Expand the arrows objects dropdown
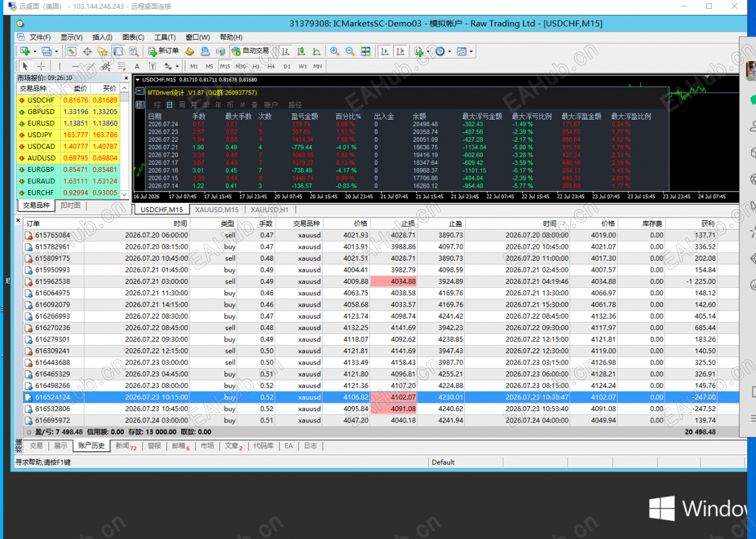Viewport: 756px width, 539px height. click(177, 66)
